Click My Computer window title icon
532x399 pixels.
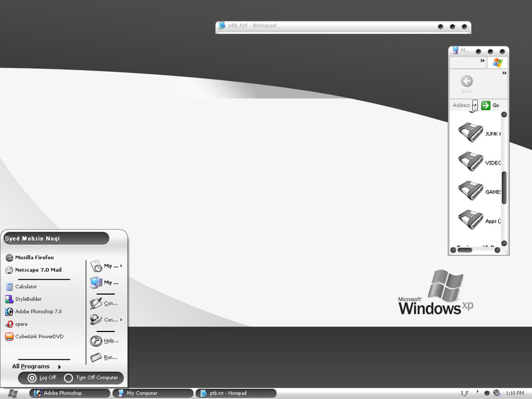tap(455, 50)
